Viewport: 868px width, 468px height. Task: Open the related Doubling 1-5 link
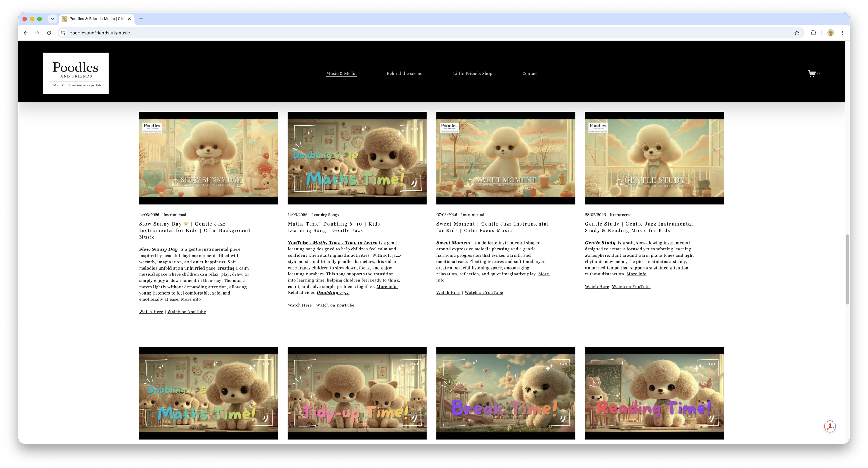click(333, 292)
